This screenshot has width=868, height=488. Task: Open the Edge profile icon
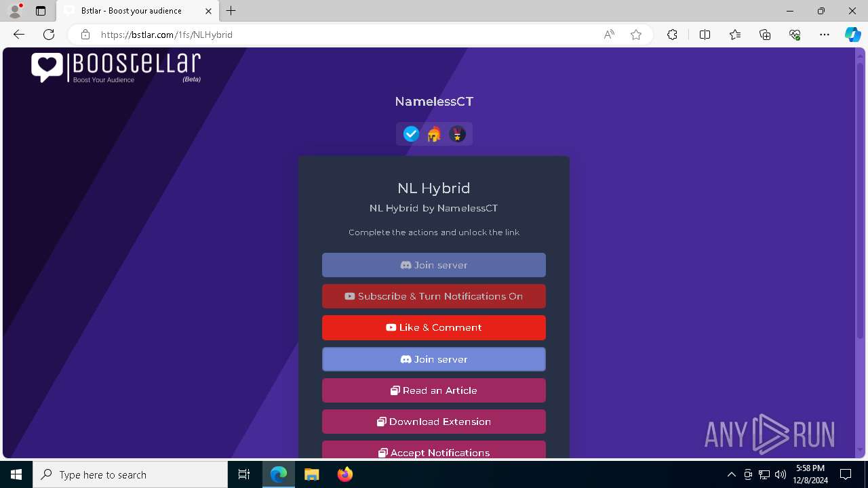click(14, 11)
